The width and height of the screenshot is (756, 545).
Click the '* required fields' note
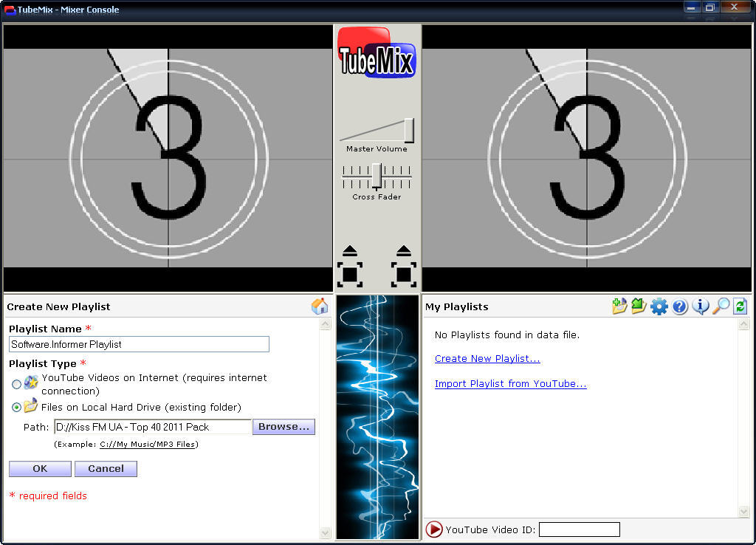(48, 496)
